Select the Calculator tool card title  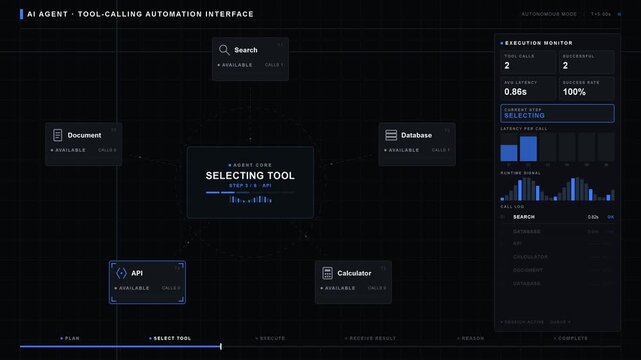(x=354, y=273)
